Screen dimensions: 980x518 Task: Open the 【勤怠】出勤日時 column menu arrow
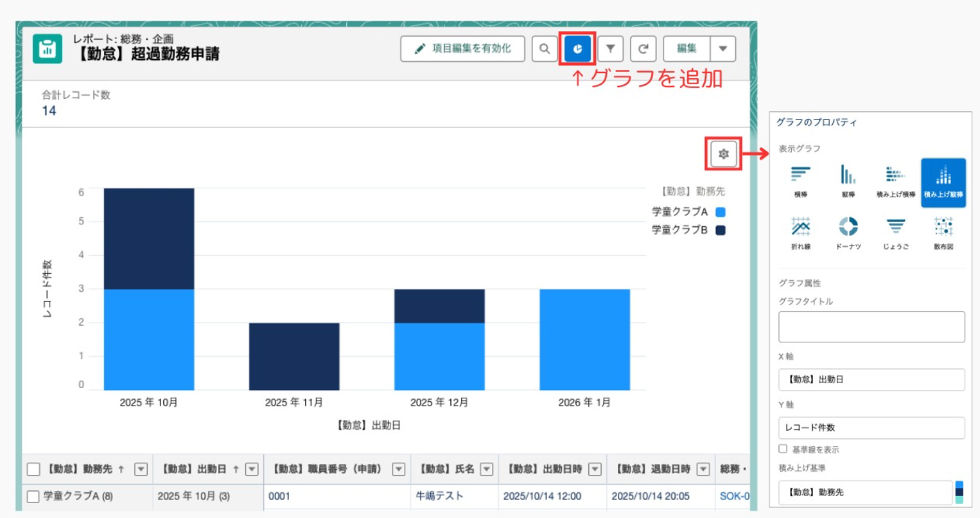[595, 469]
